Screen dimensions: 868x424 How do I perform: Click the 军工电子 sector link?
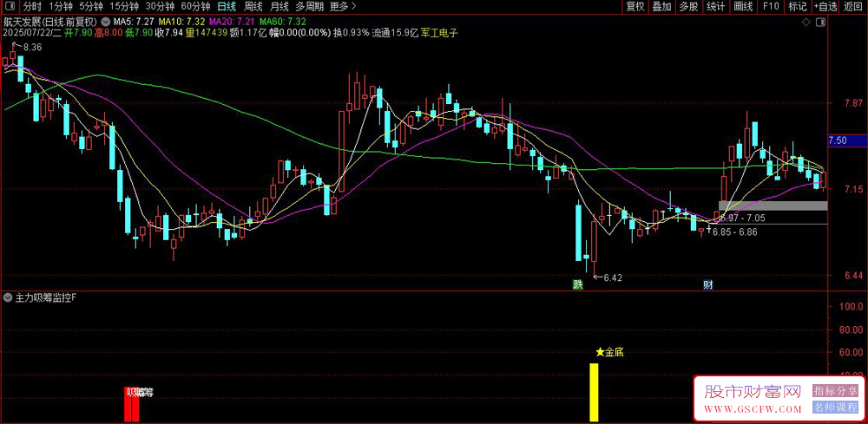point(441,33)
